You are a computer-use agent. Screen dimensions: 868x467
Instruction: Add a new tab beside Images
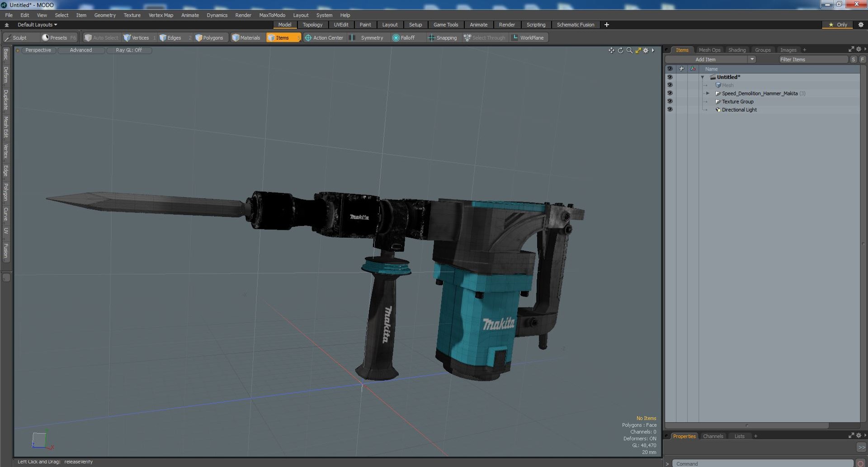coord(804,50)
